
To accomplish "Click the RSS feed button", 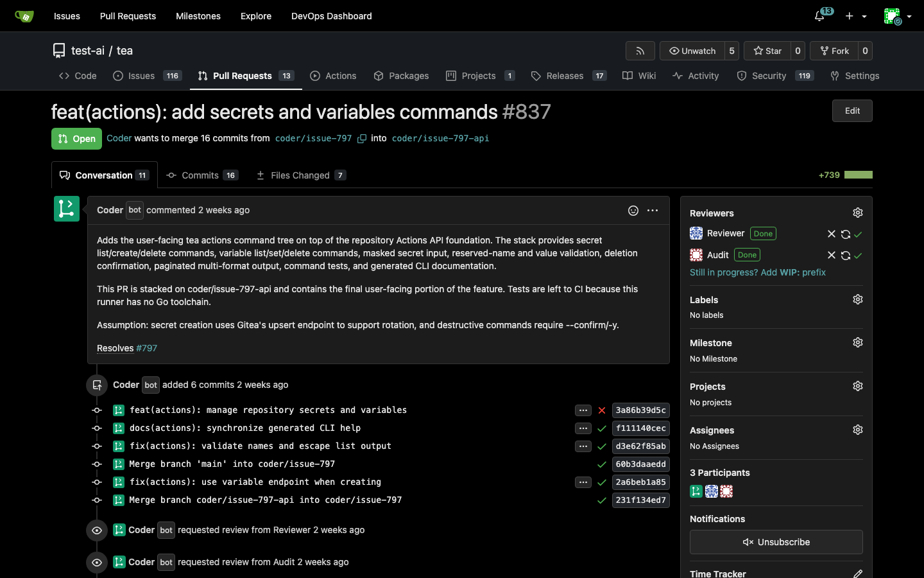I will [640, 51].
